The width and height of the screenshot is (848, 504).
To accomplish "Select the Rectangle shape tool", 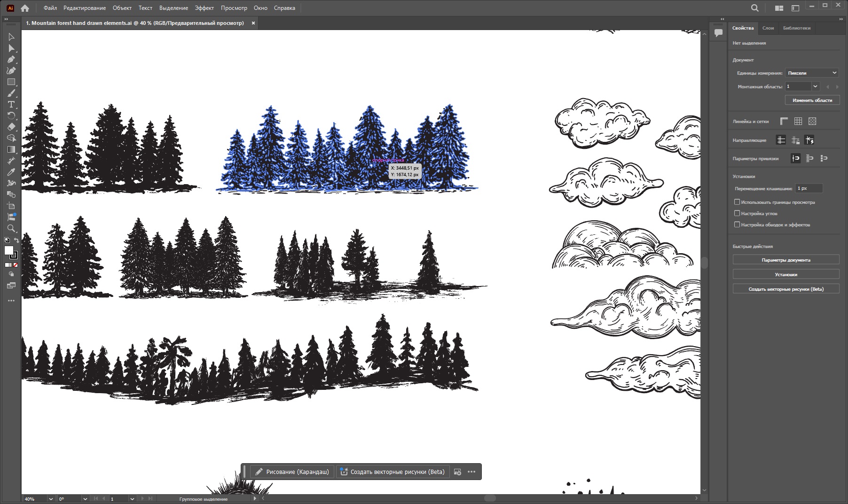I will coord(11,82).
